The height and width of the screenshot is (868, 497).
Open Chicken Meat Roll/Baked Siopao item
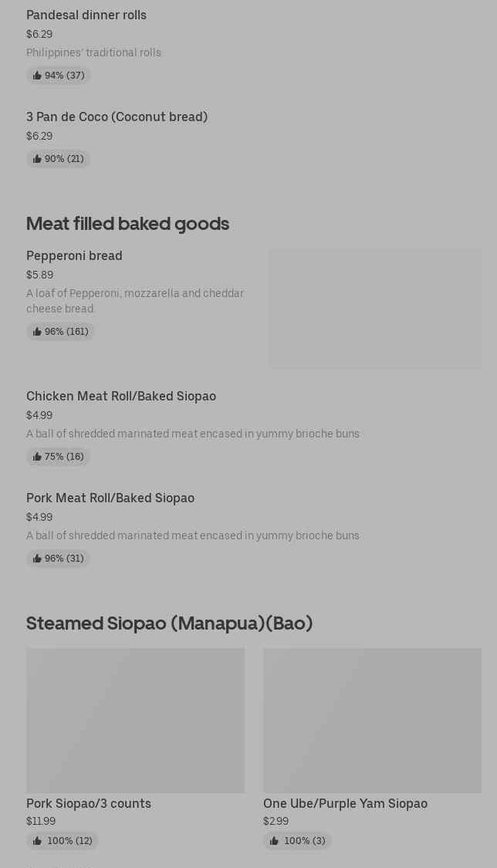tap(121, 396)
